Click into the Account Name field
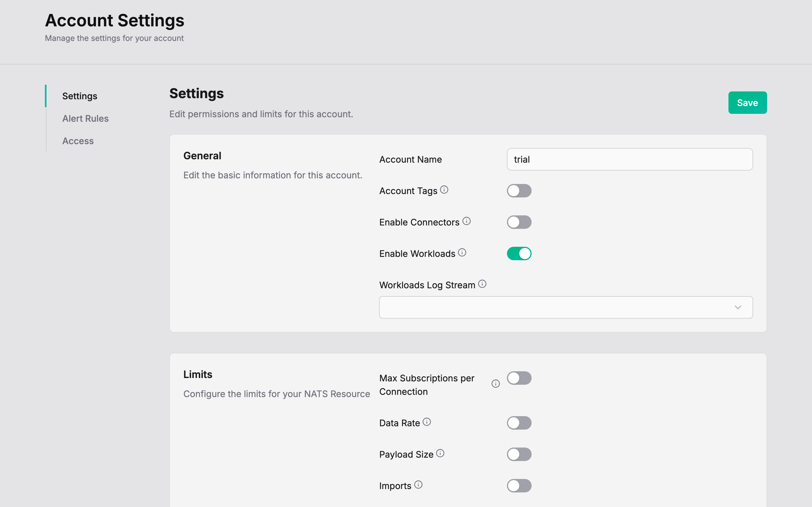Image resolution: width=812 pixels, height=507 pixels. pos(630,159)
